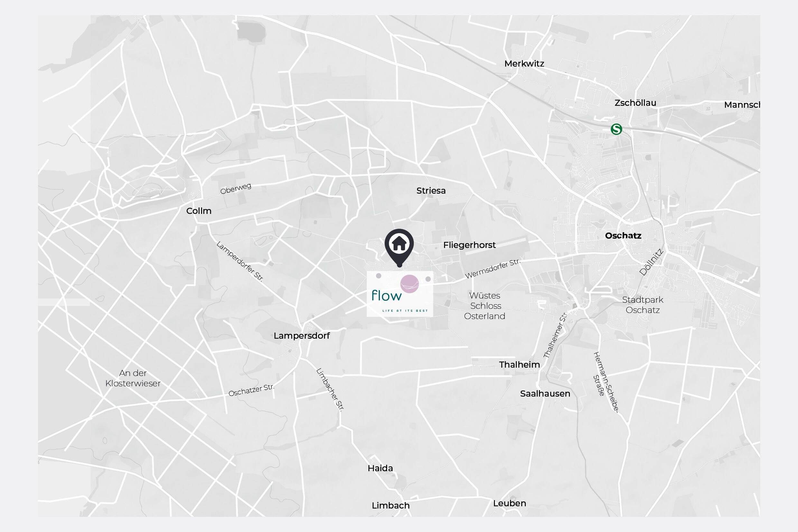Viewport: 798px width, 532px height.
Task: Click the Haida village label
Action: tap(380, 468)
